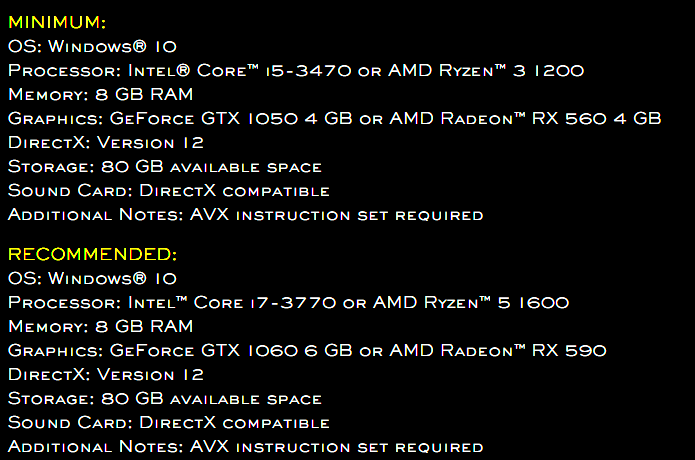Click the minimum Sound Card line
The height and width of the screenshot is (460, 695).
pos(169,191)
